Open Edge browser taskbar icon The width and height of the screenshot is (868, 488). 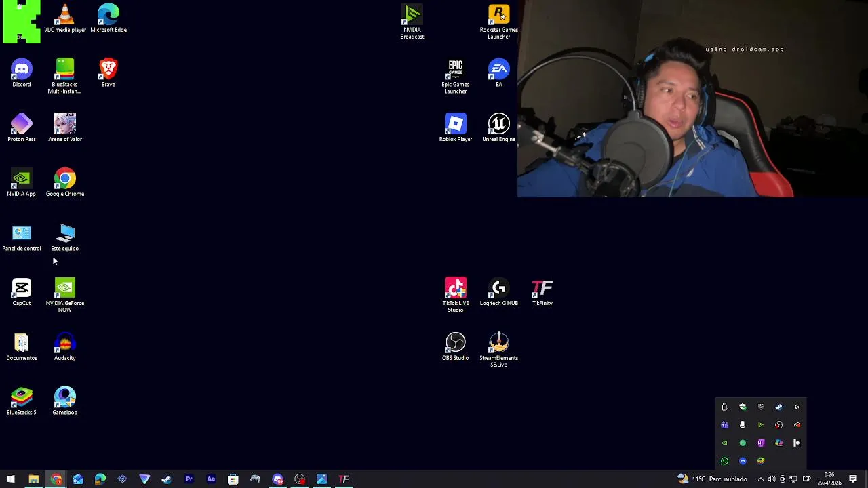(x=100, y=479)
